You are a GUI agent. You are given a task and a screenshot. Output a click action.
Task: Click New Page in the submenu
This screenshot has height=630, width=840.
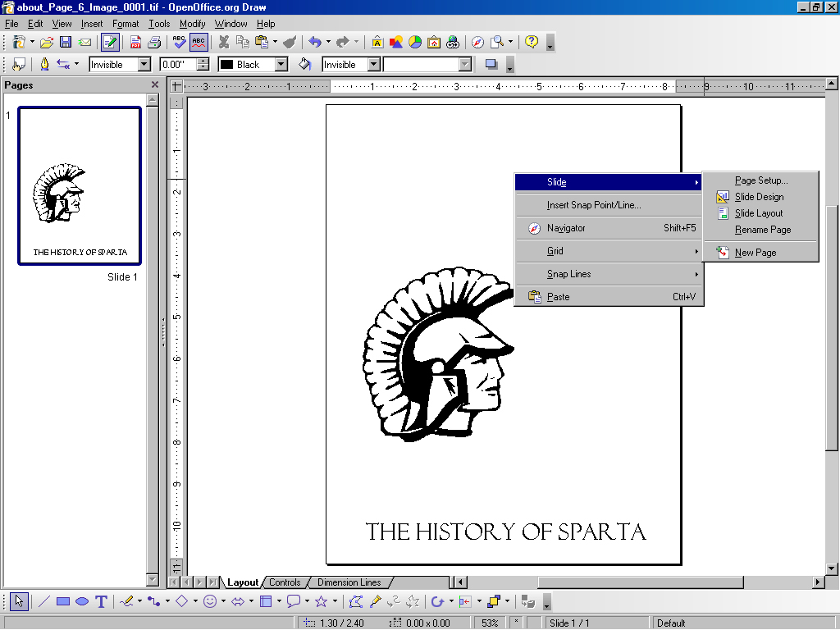coord(755,253)
